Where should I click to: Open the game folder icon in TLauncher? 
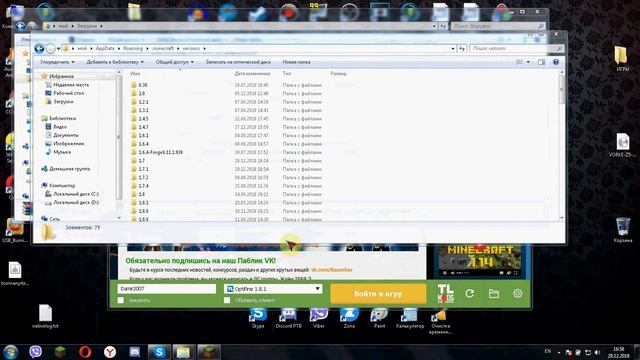494,293
